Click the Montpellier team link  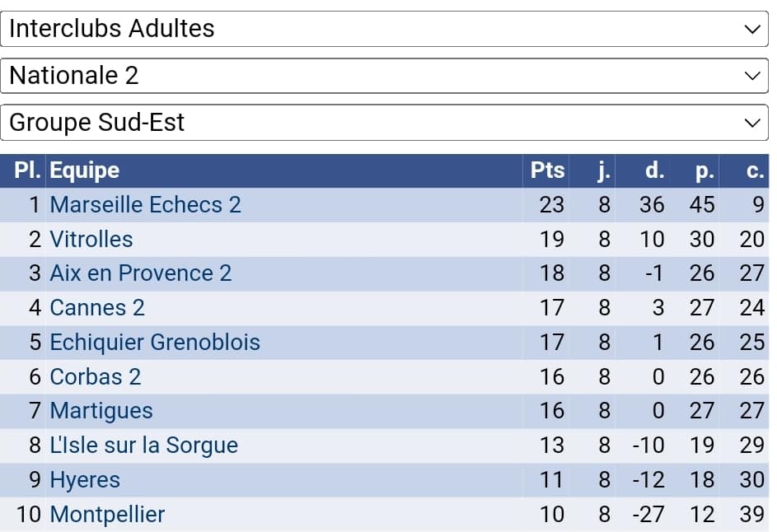click(x=107, y=515)
